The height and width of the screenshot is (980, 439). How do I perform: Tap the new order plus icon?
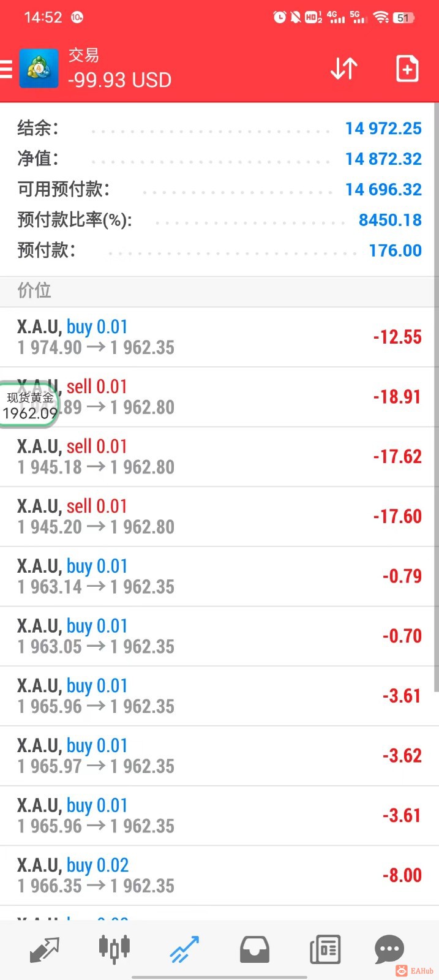pos(407,69)
